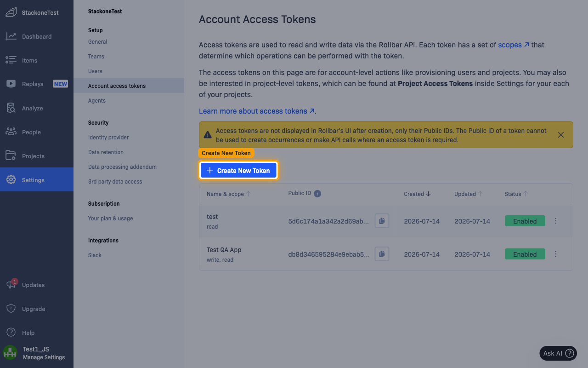
Task: Click the Test QA App token name
Action: [224, 250]
